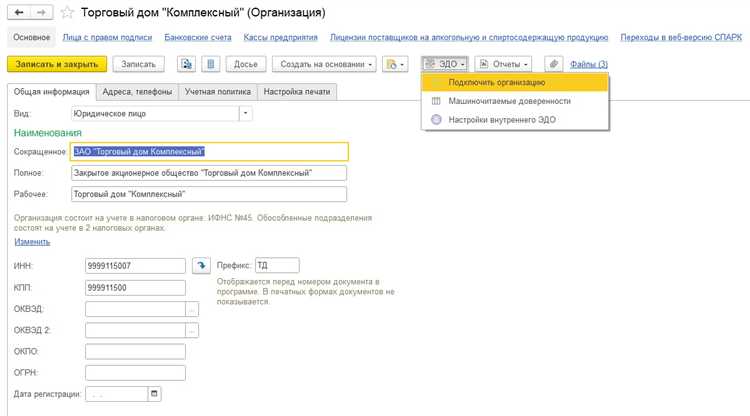Click the ОКВЭД 2 input field
This screenshot has width=750, height=416.
point(135,330)
